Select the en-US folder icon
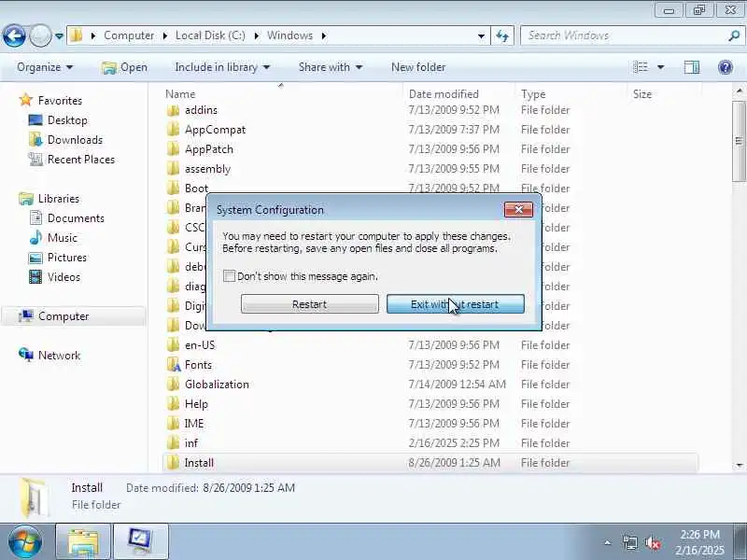Screen dimensions: 747x560 coord(173,345)
